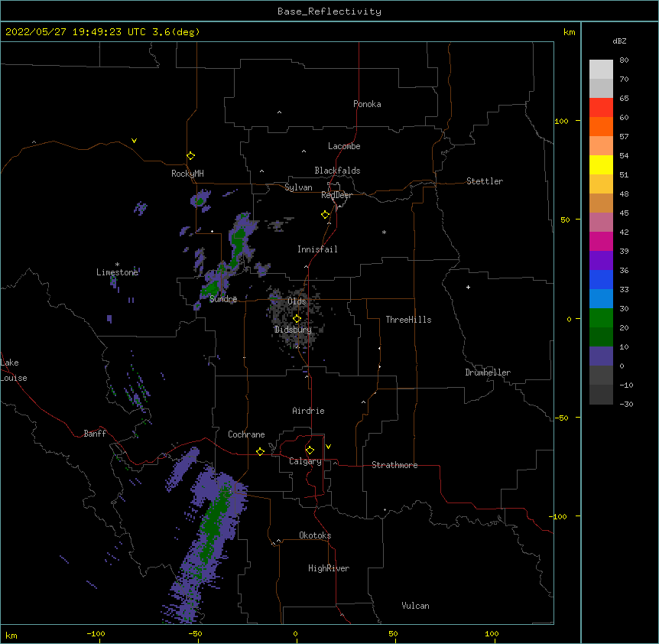Click the Ponoka city label
659x644 pixels.
coord(367,104)
